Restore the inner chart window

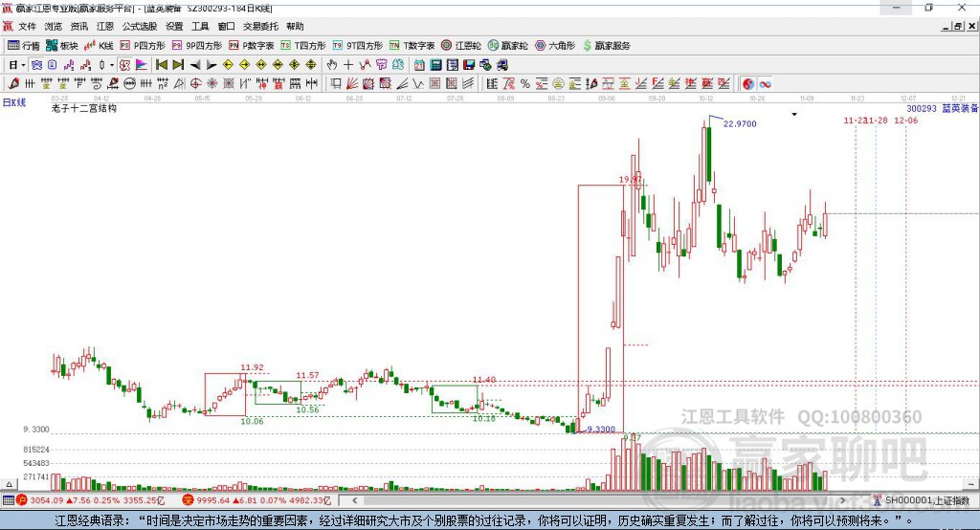click(x=957, y=26)
